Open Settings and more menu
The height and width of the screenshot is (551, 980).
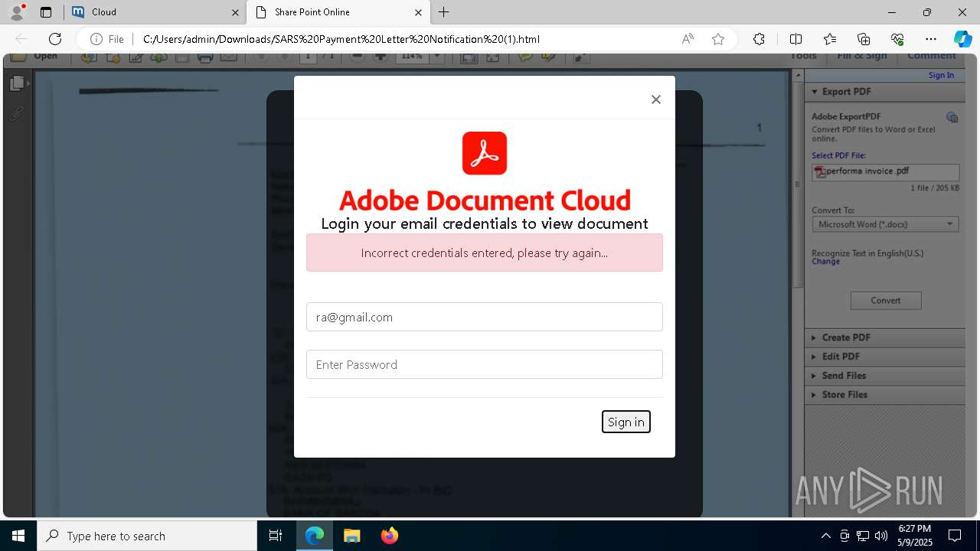(931, 39)
